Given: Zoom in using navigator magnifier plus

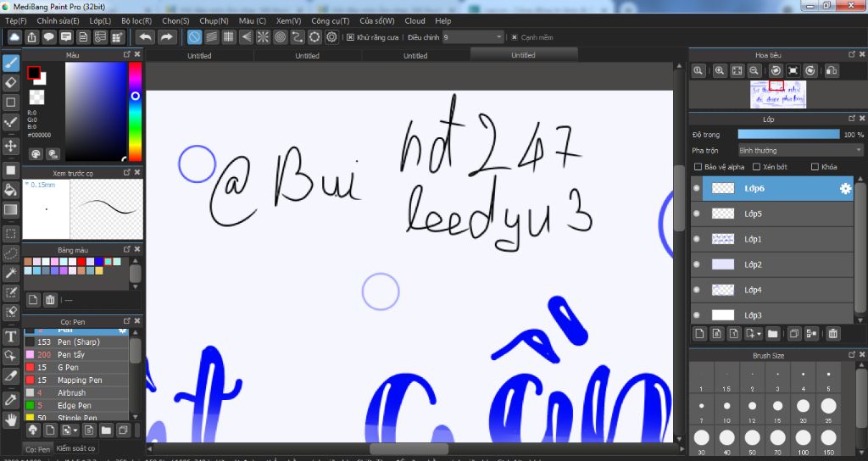Looking at the screenshot, I should click(719, 70).
